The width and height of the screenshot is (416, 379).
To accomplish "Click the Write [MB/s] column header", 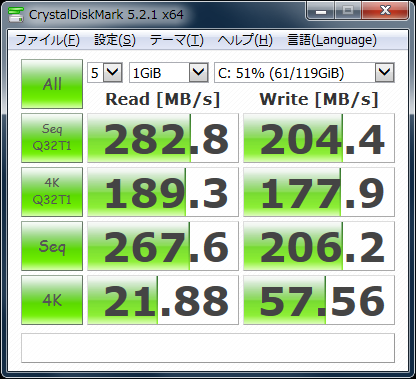I will 319,99.
